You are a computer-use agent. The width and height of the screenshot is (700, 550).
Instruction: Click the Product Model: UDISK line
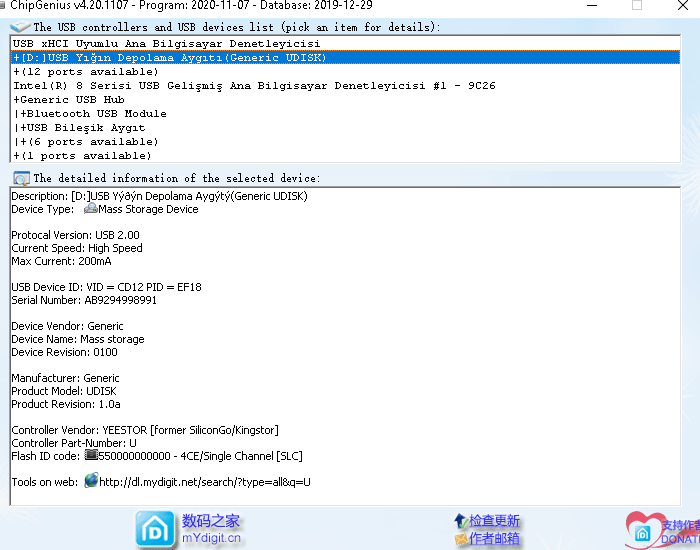64,391
